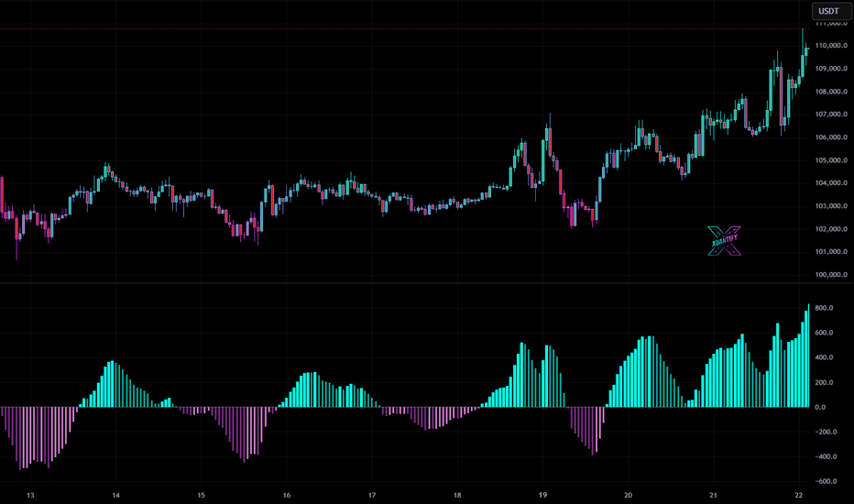Click the 102,000.0 price axis label
The width and height of the screenshot is (854, 504).
831,229
